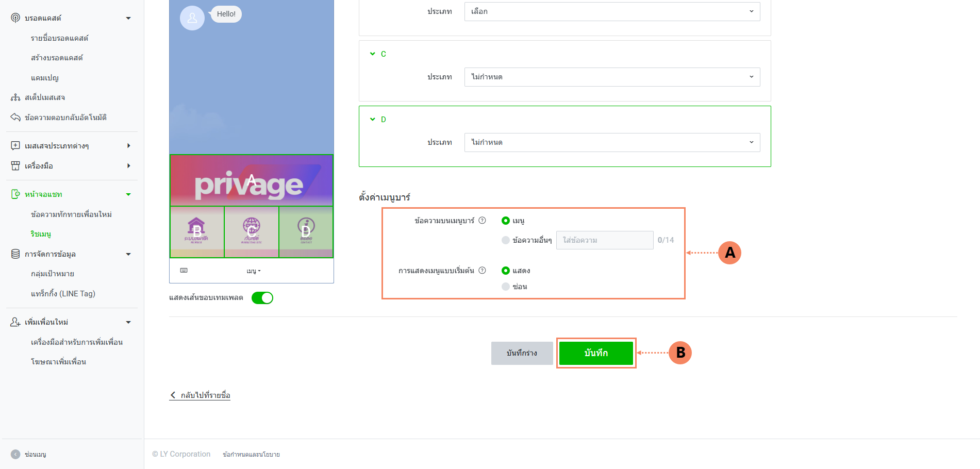Collapse section D chevron
The width and height of the screenshot is (980, 469).
tap(373, 120)
